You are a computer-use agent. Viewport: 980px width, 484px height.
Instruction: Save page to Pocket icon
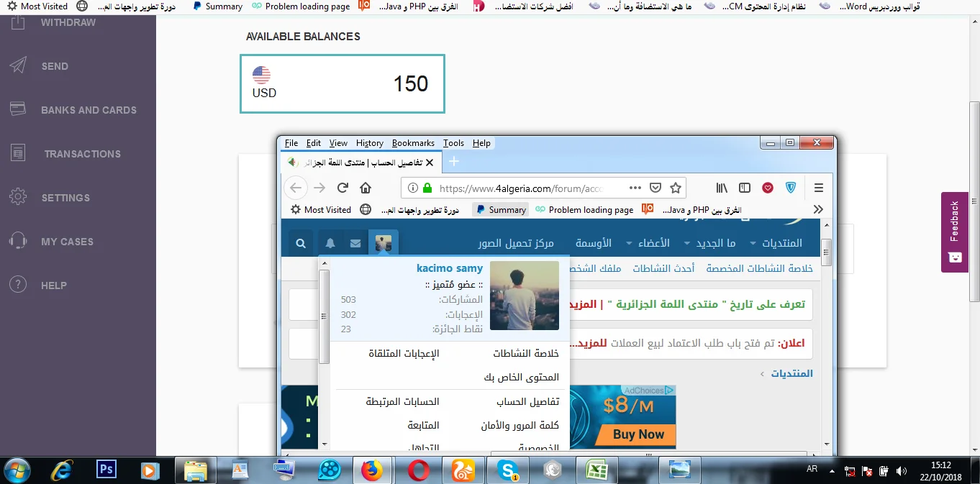655,188
